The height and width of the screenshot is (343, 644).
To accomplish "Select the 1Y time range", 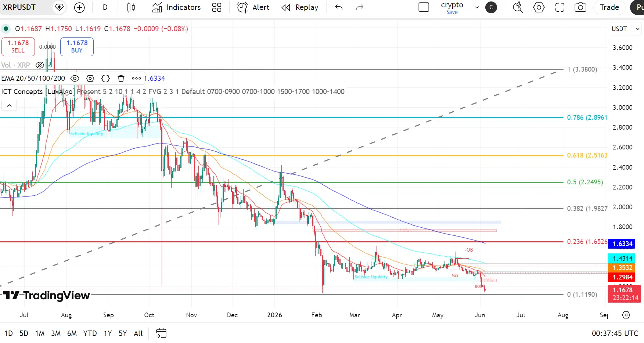I will 108,333.
